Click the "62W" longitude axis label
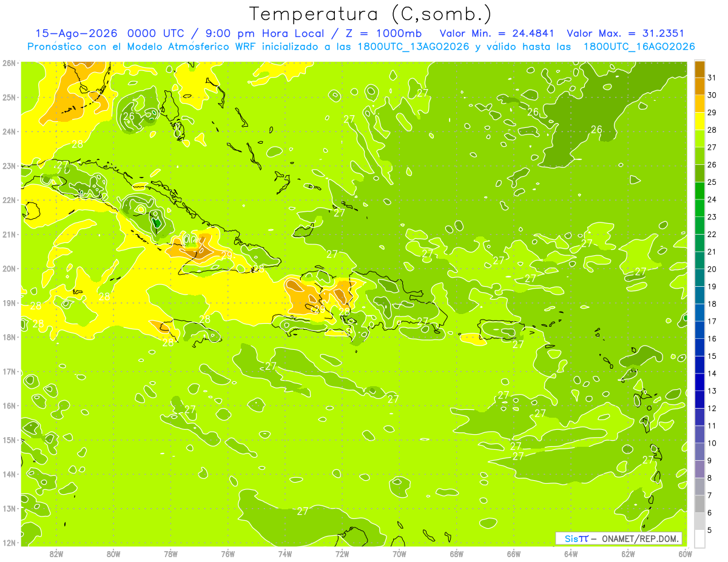 (628, 554)
